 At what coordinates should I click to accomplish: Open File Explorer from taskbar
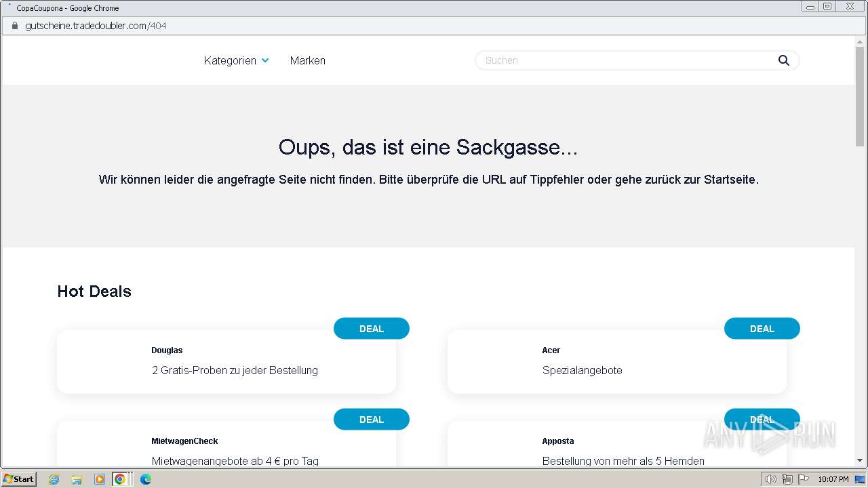click(x=77, y=479)
